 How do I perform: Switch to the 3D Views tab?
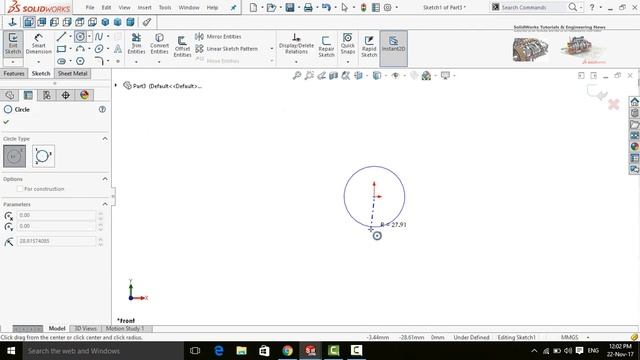pyautogui.click(x=85, y=329)
